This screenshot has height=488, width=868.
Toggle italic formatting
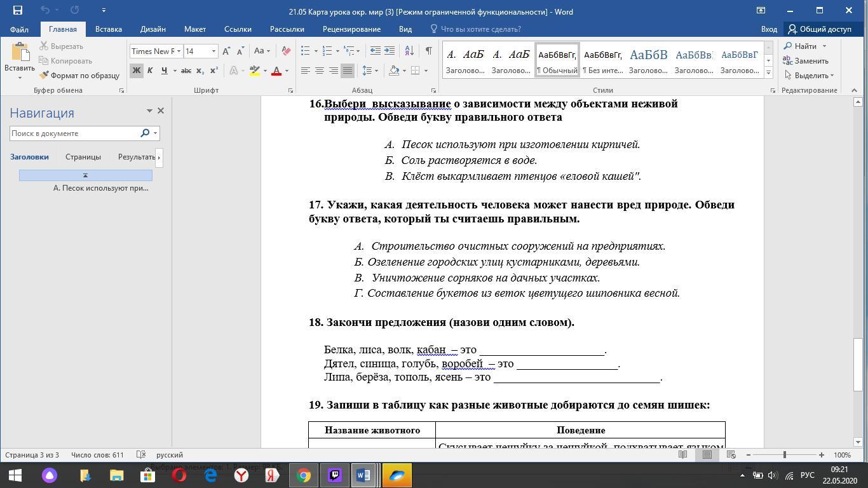point(150,71)
